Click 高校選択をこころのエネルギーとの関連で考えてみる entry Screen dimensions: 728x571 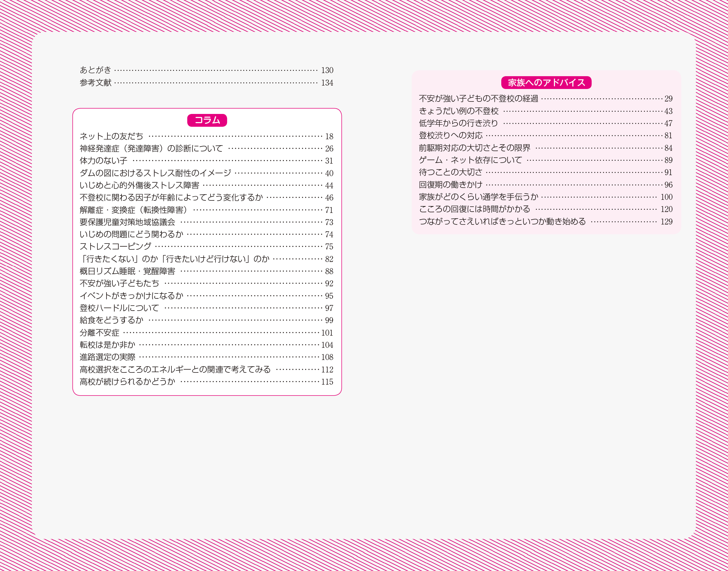pos(206,369)
